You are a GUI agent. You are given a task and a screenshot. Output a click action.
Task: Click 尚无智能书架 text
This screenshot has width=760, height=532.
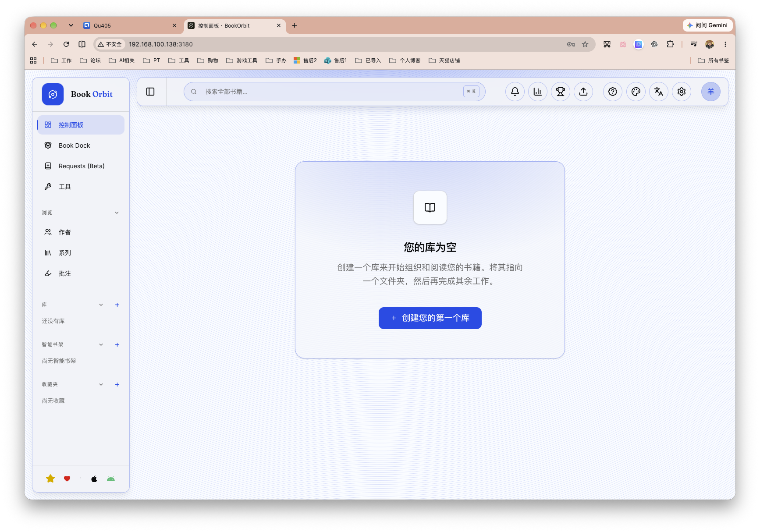59,361
